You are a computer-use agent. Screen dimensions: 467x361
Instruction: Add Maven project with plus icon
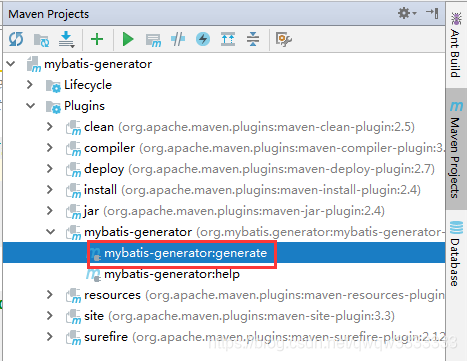point(97,39)
